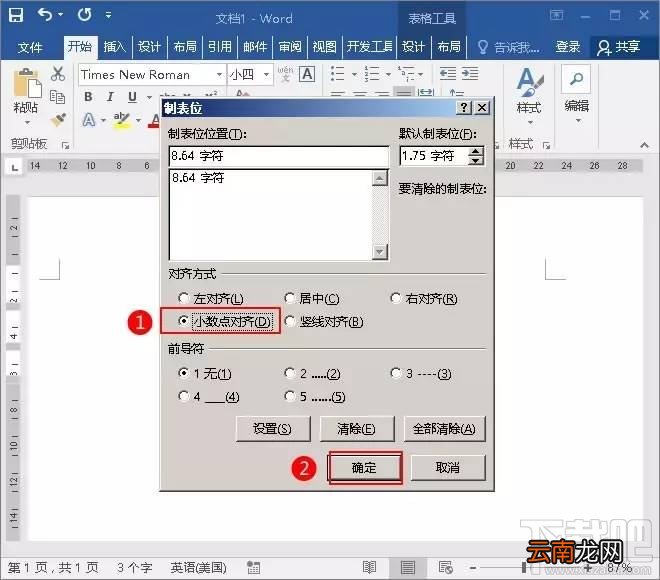Click the macro recording icon in status bar

[x=253, y=567]
